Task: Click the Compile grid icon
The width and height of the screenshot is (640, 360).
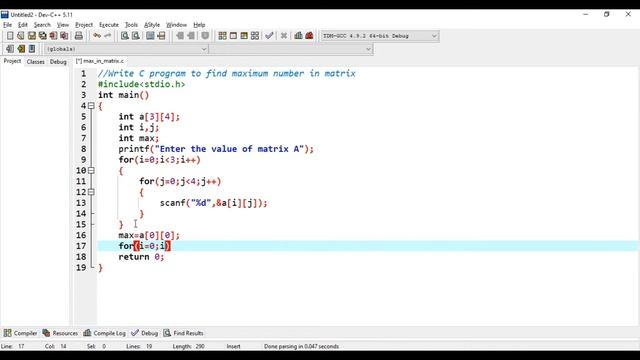Action: click(222, 36)
